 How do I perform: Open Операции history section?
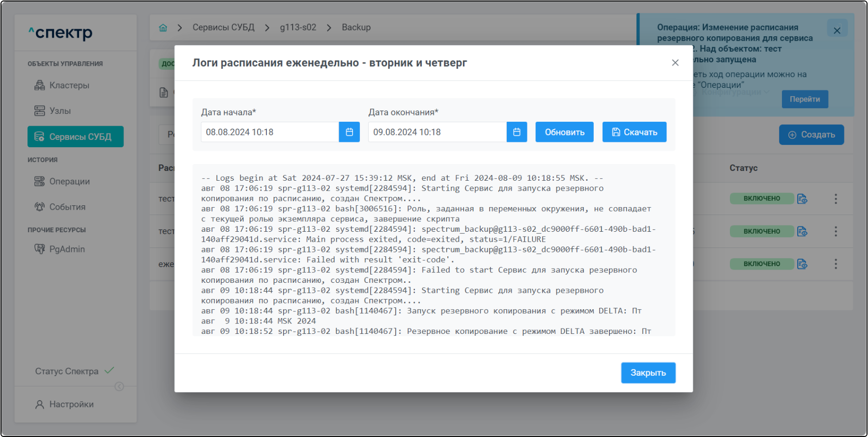coord(69,182)
